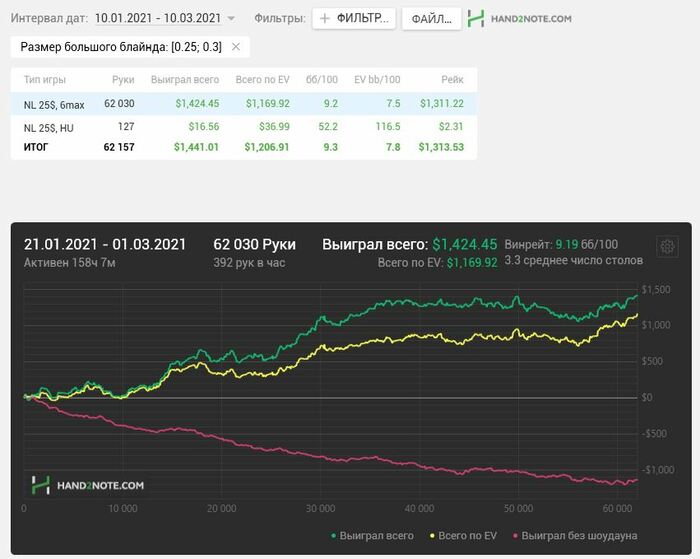Click the 62 157 total hands cell
The image size is (700, 559).
pyautogui.click(x=119, y=147)
